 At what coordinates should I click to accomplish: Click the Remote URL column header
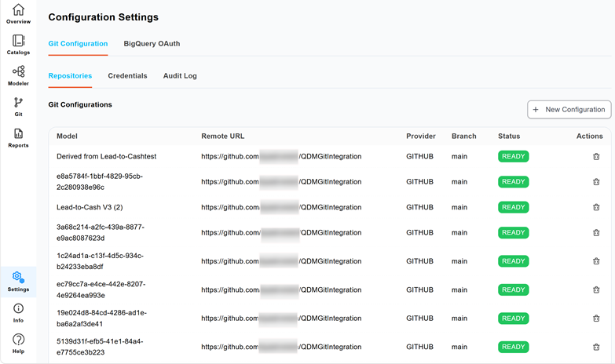(223, 136)
